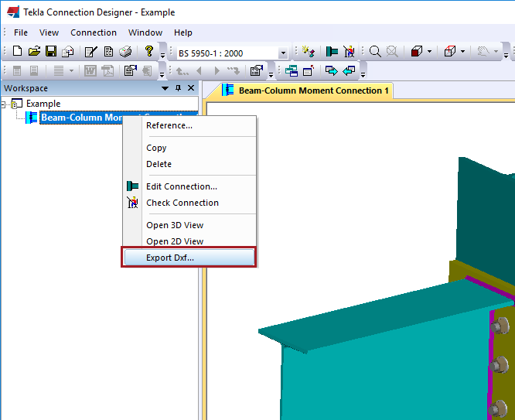
Task: Open the BS 5950-1 : 2000 design code dropdown
Action: click(x=283, y=53)
